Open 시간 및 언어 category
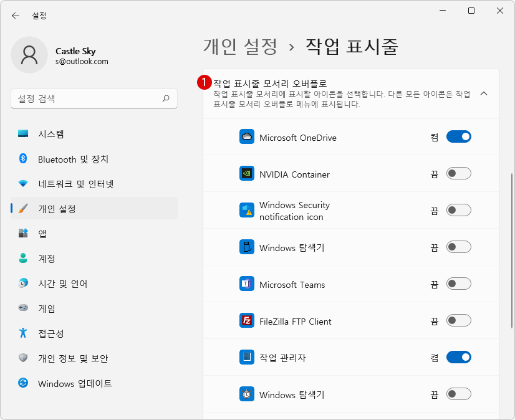The width and height of the screenshot is (515, 420). coord(94,284)
